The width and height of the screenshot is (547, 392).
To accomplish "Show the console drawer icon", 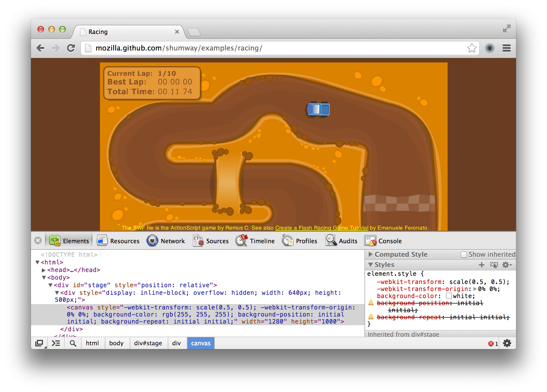I will click(x=56, y=343).
